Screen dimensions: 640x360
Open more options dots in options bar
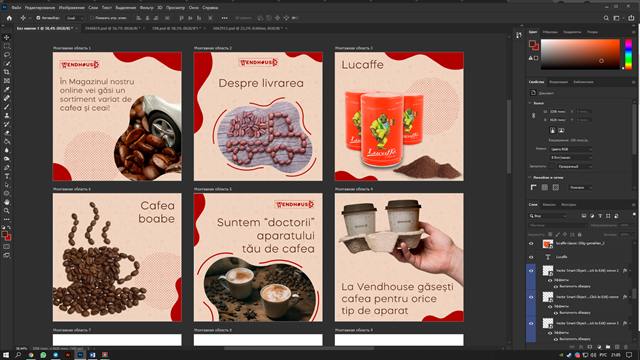[224, 18]
